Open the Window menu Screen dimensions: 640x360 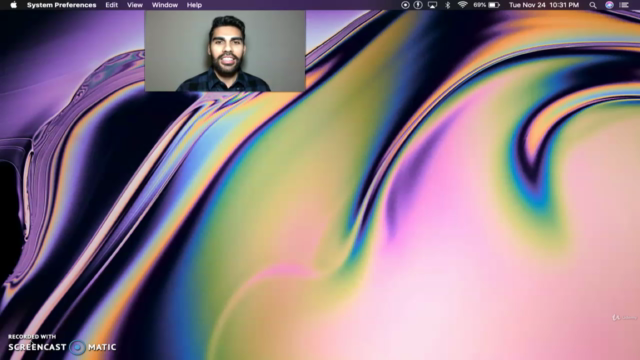click(x=165, y=5)
